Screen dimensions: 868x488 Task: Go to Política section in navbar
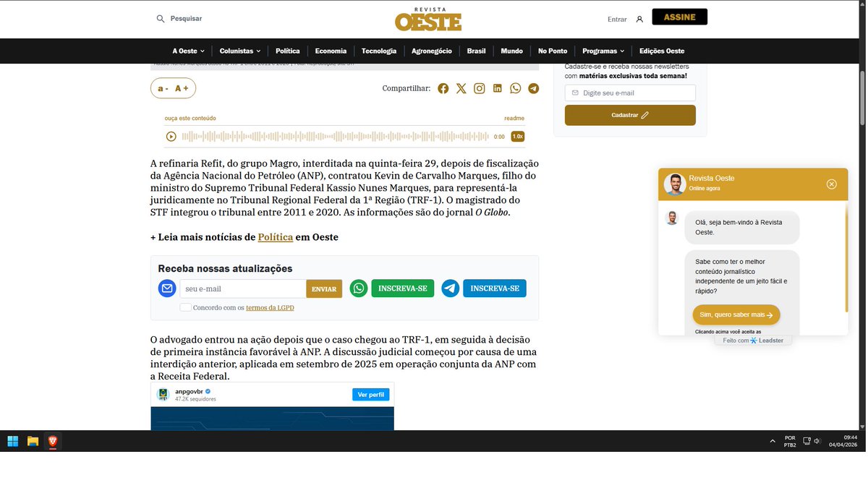pyautogui.click(x=288, y=51)
